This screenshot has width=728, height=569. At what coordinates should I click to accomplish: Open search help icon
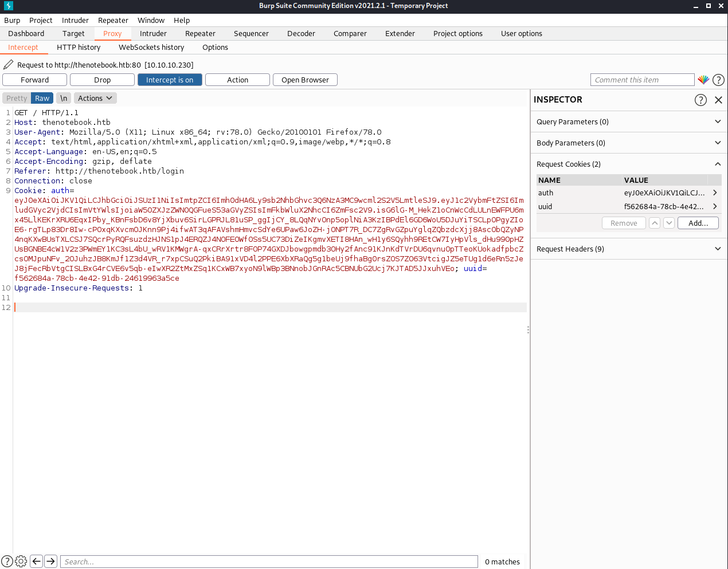(7, 562)
